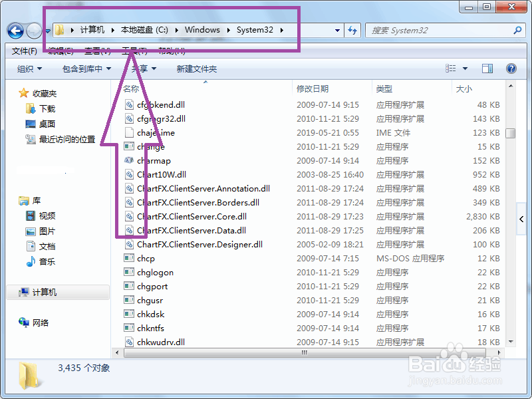Select the chkwudrv.dll file name
This screenshot has height=399, width=532.
point(161,342)
